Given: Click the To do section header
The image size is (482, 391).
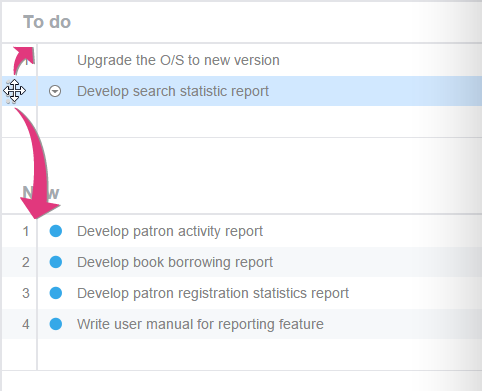Looking at the screenshot, I should [47, 22].
